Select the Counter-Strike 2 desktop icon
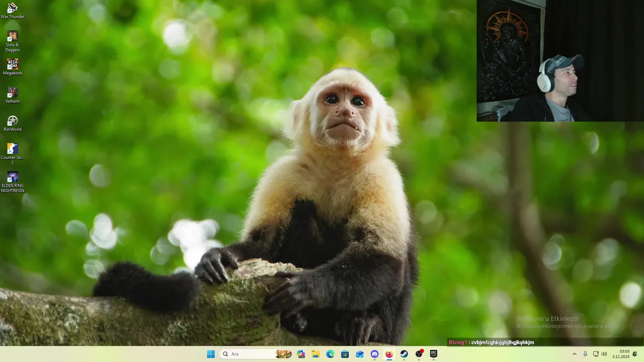 tap(13, 154)
